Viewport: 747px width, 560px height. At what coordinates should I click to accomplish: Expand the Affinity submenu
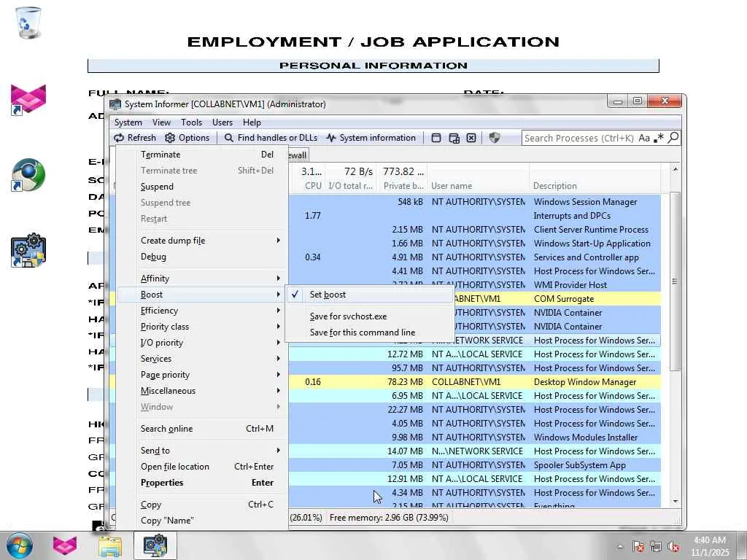[x=203, y=279]
